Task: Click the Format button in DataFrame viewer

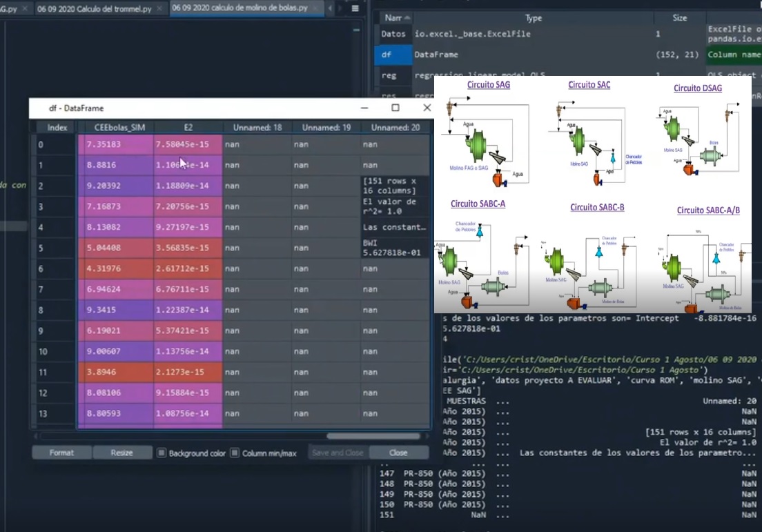Action: click(61, 453)
